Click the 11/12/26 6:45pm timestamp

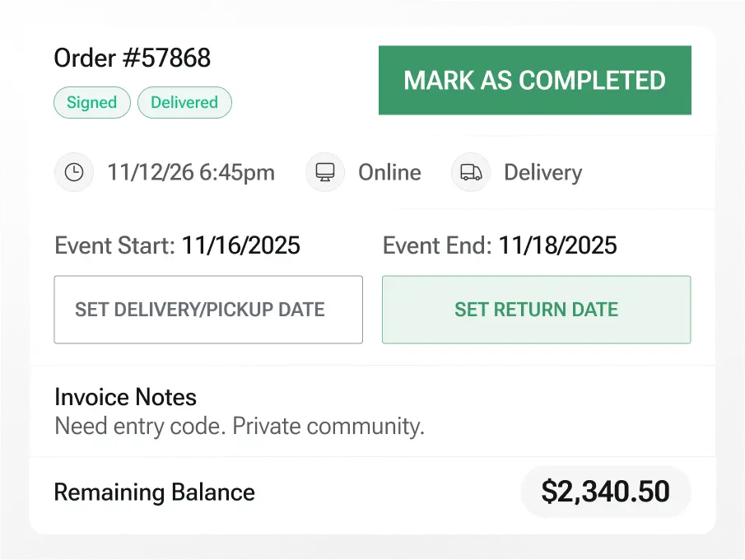click(191, 173)
